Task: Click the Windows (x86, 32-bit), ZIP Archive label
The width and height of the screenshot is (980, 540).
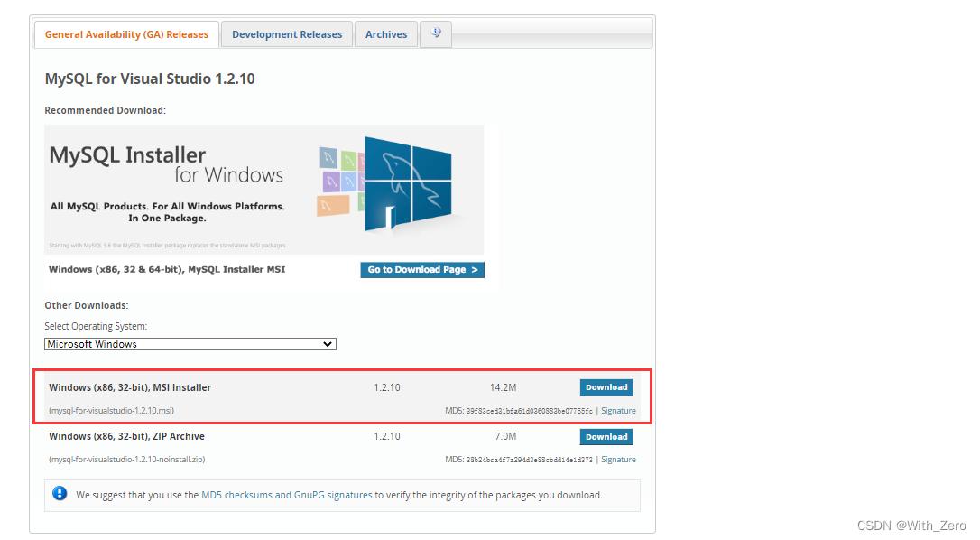Action: click(x=127, y=437)
